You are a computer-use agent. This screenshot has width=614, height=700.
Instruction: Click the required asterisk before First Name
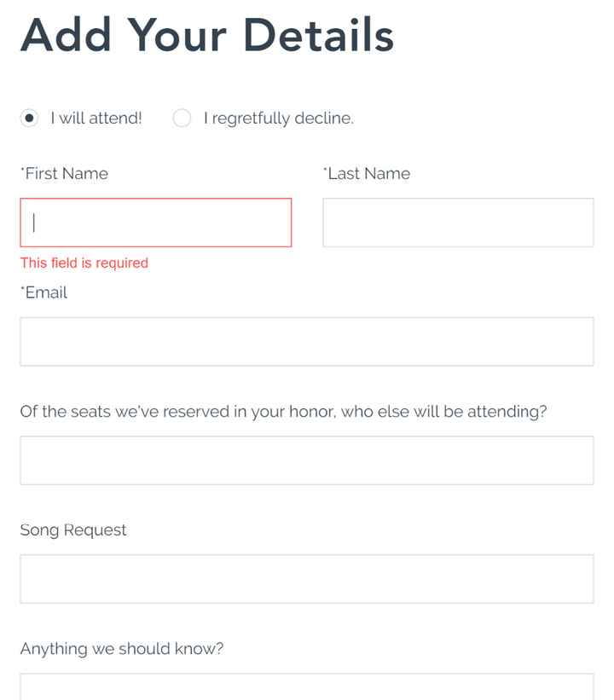click(22, 170)
